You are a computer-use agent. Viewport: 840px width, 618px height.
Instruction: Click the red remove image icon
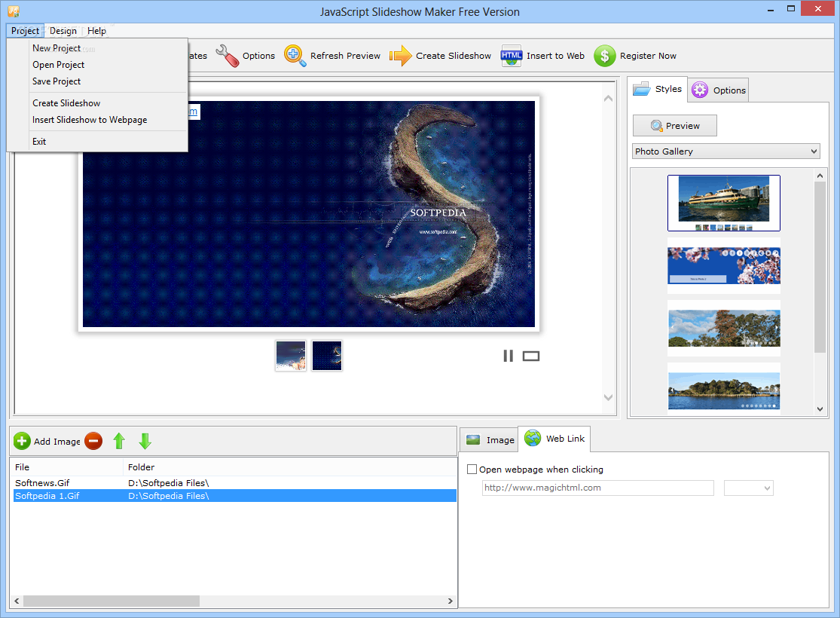(x=93, y=442)
